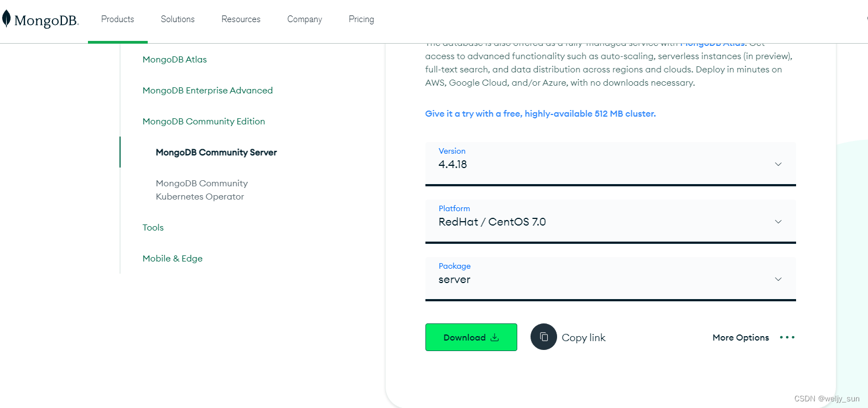
Task: Click the Package field label
Action: click(x=455, y=266)
